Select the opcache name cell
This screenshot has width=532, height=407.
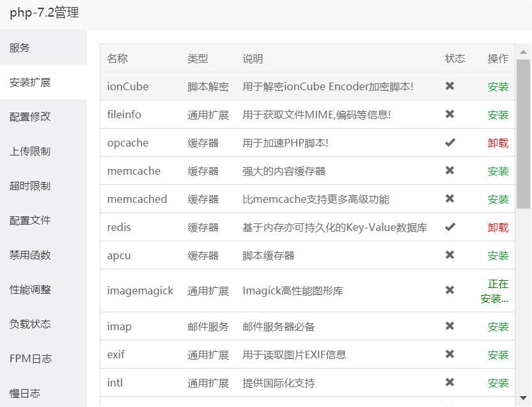tap(128, 143)
